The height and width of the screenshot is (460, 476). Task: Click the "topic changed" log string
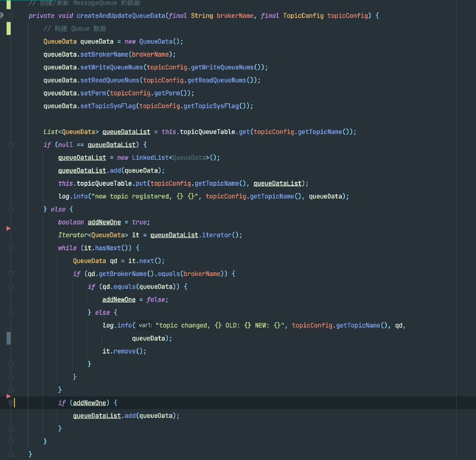point(221,325)
